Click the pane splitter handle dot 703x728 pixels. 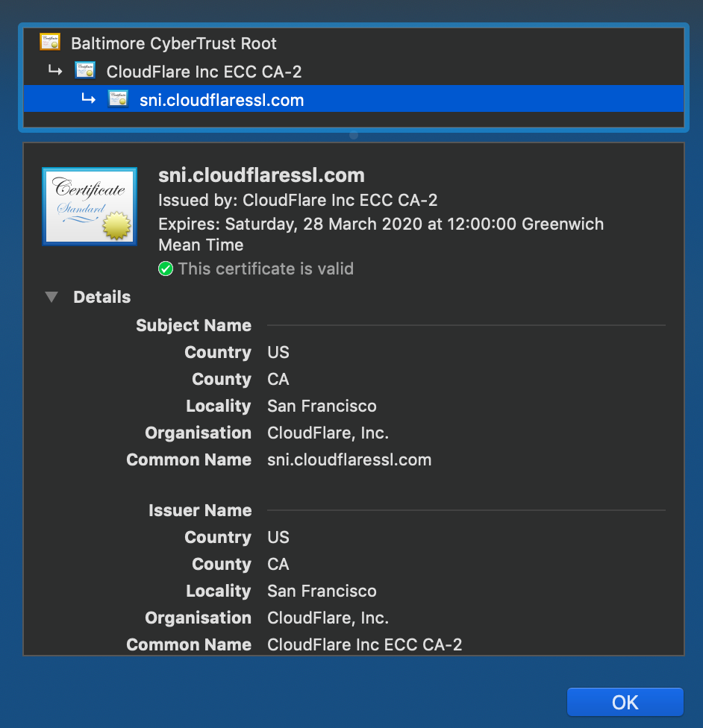pyautogui.click(x=354, y=135)
